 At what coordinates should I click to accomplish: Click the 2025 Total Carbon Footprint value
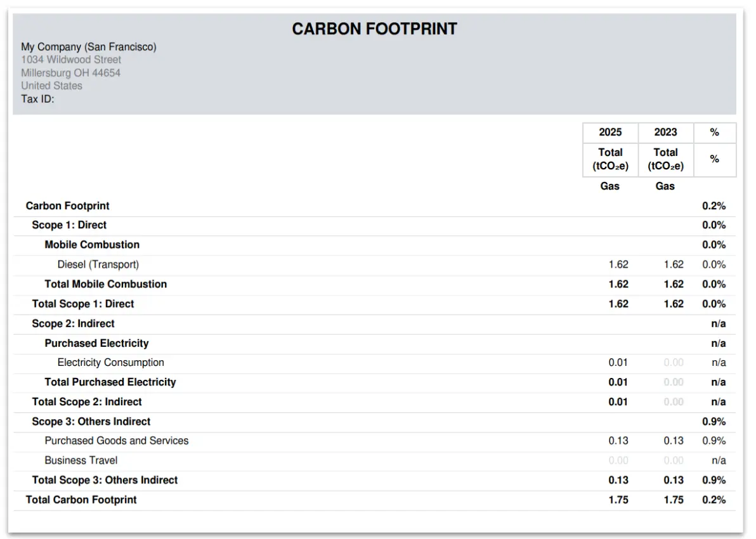pyautogui.click(x=618, y=500)
